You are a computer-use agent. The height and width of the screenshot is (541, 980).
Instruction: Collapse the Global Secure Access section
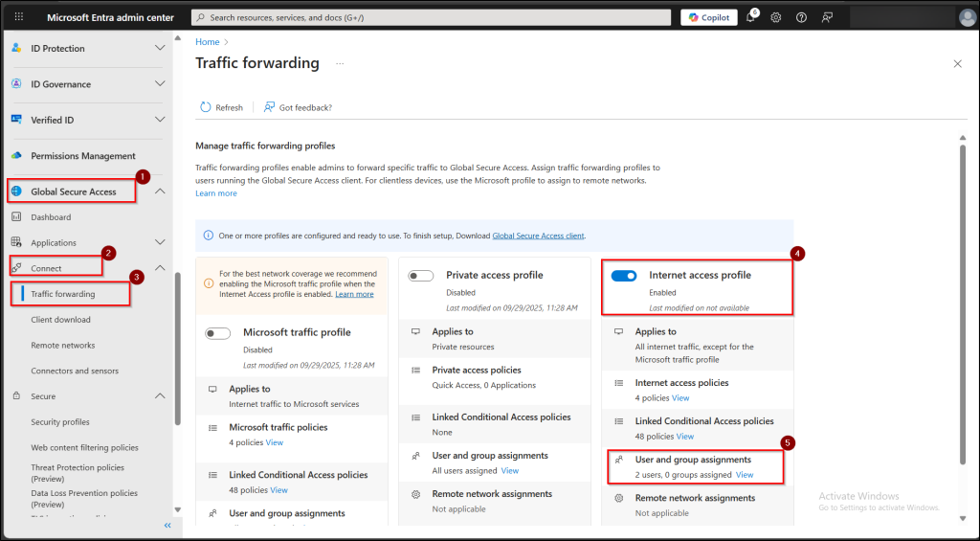click(x=160, y=192)
